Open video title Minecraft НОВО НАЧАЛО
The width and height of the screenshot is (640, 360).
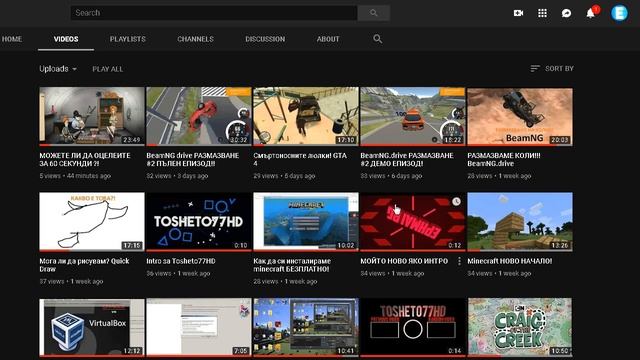(509, 261)
